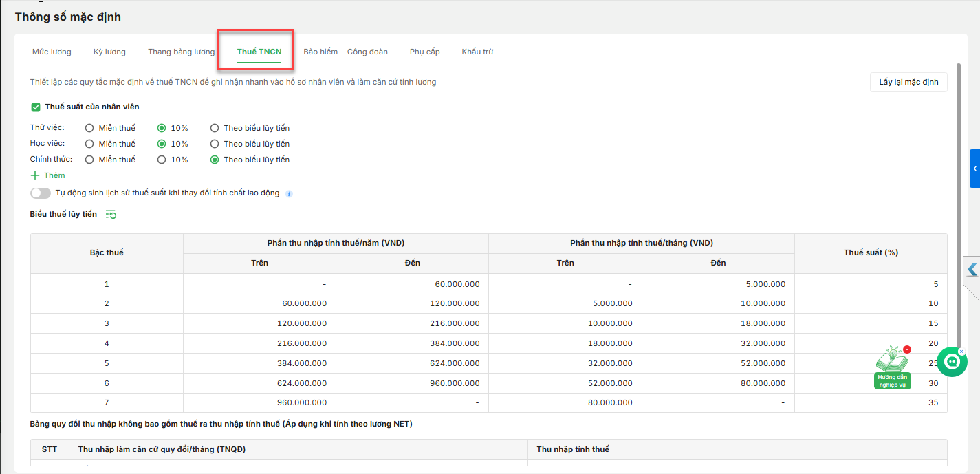980x474 pixels.
Task: Click the blue info icon after the auto-history toggle
Action: [x=289, y=194]
